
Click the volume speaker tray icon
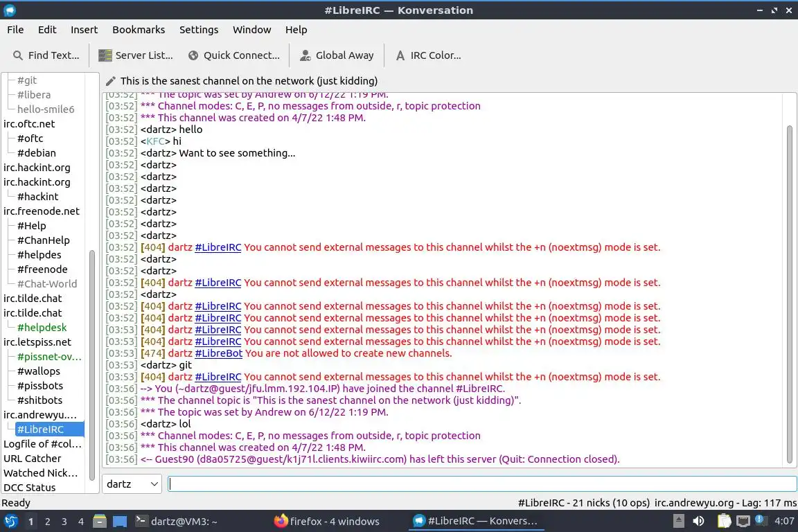tap(699, 521)
